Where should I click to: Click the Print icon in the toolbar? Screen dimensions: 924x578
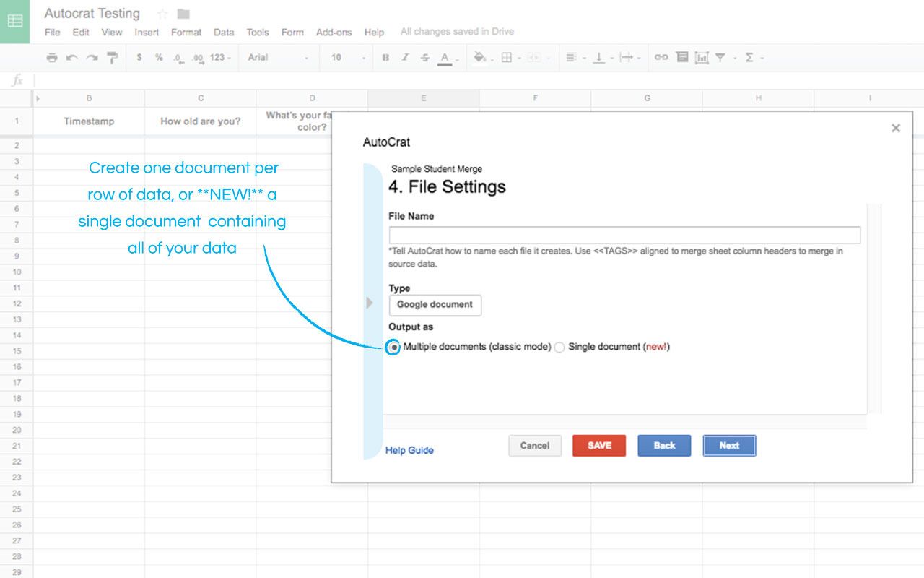click(51, 57)
